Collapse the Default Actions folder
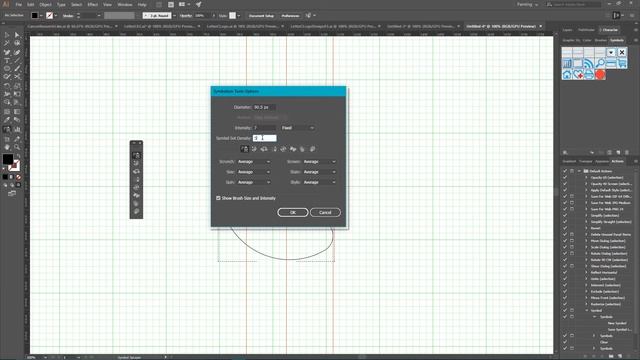This screenshot has width=640, height=360. click(579, 171)
